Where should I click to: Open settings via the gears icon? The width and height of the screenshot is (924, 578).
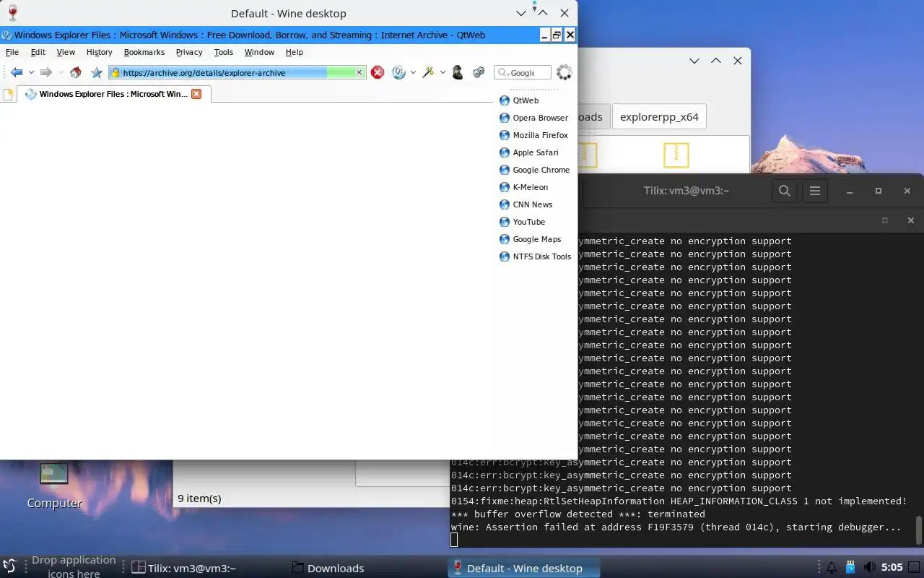pyautogui.click(x=478, y=72)
